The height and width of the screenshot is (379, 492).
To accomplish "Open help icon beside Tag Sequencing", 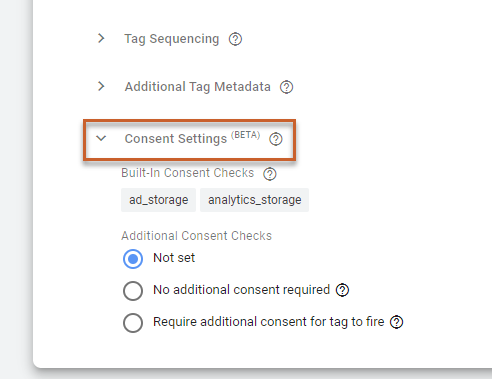I will (x=235, y=39).
